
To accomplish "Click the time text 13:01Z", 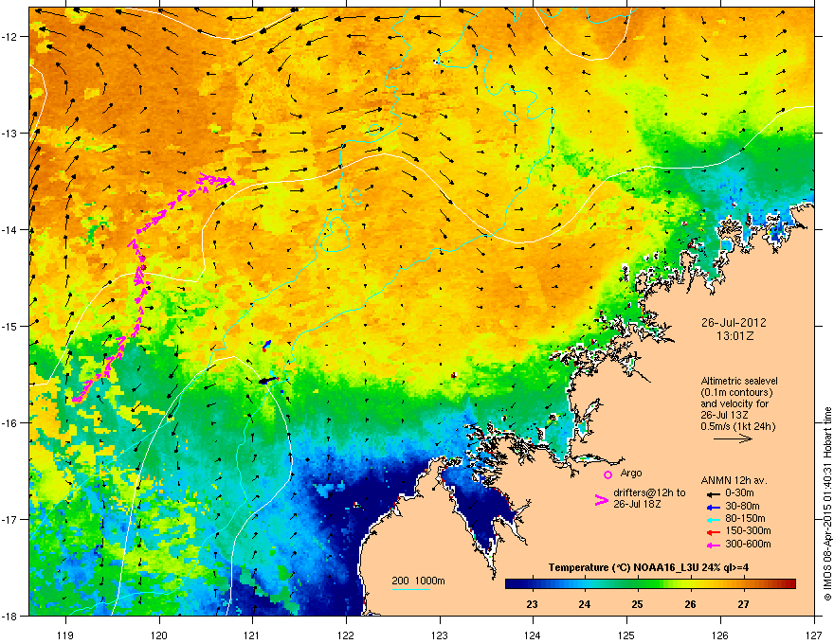I will coord(734,336).
